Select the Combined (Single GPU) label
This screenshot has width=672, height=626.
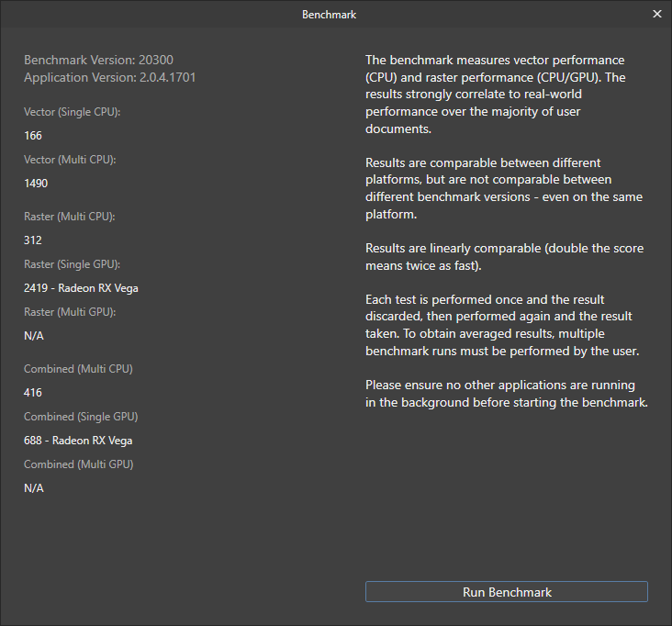[80, 417]
